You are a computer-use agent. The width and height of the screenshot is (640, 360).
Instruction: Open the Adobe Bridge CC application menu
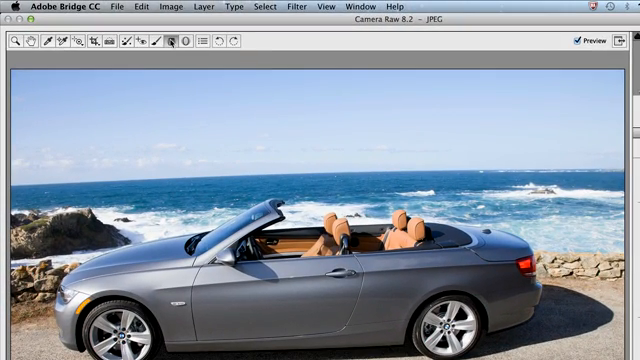tap(65, 7)
